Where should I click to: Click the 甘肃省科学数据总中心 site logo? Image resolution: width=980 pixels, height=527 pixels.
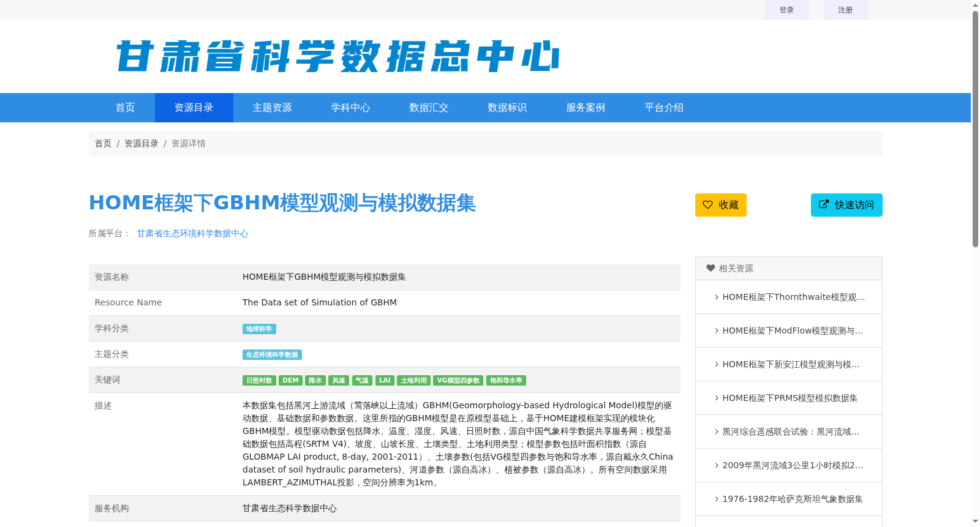pyautogui.click(x=337, y=56)
